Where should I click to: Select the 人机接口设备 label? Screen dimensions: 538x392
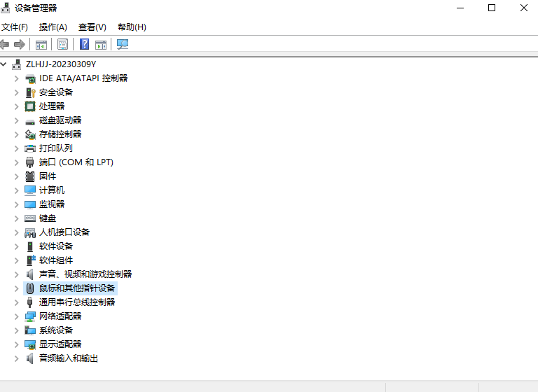coord(64,232)
